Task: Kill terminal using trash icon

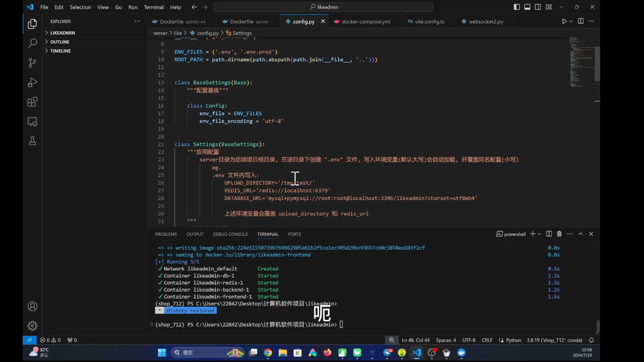Action: click(559, 234)
